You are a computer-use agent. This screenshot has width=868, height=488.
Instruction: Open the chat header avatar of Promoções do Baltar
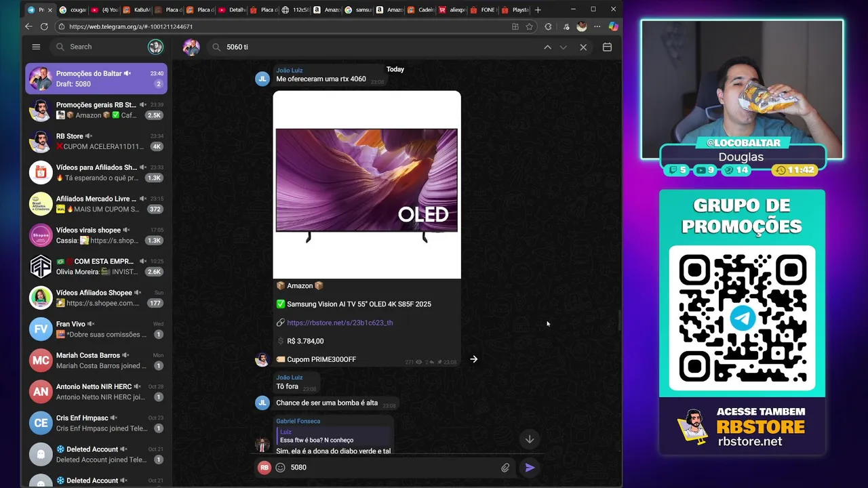[191, 47]
